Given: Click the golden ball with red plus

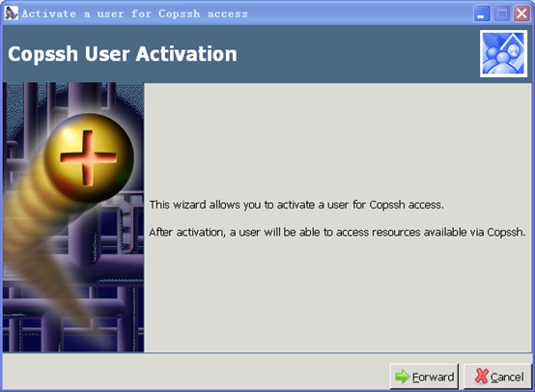Looking at the screenshot, I should pos(90,158).
